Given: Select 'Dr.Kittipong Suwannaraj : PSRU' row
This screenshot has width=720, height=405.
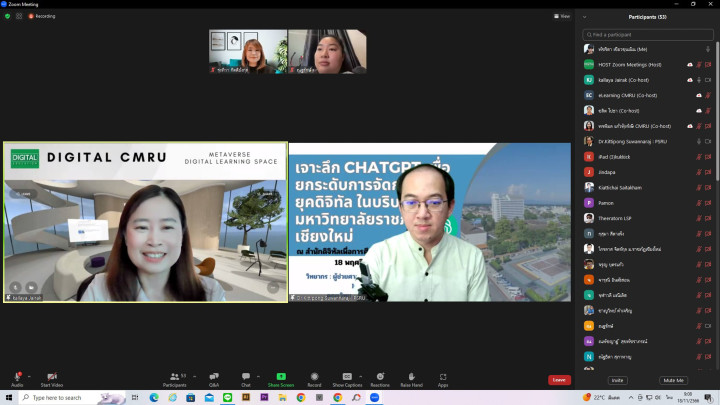Looking at the screenshot, I should pyautogui.click(x=647, y=141).
